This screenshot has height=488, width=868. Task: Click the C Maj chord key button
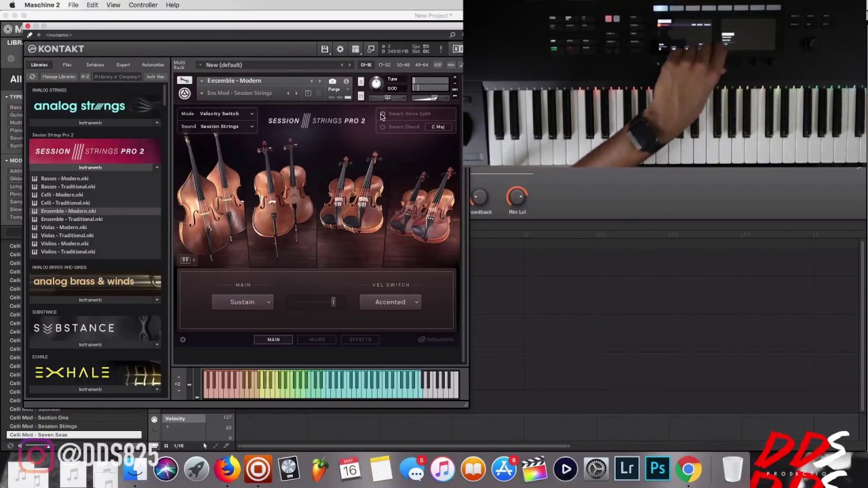pyautogui.click(x=438, y=127)
